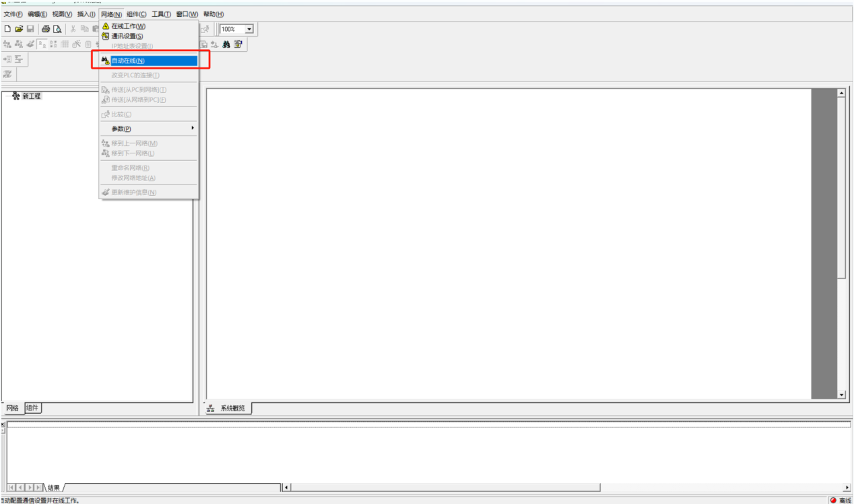Viewport: 854px width, 504px height.
Task: Click the toolbar icon right of binoculars
Action: (x=238, y=44)
